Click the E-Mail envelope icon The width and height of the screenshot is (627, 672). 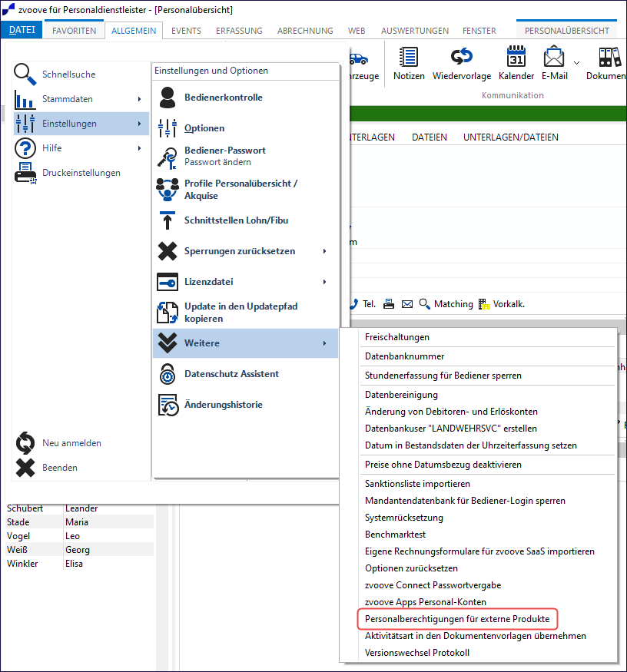pyautogui.click(x=554, y=56)
